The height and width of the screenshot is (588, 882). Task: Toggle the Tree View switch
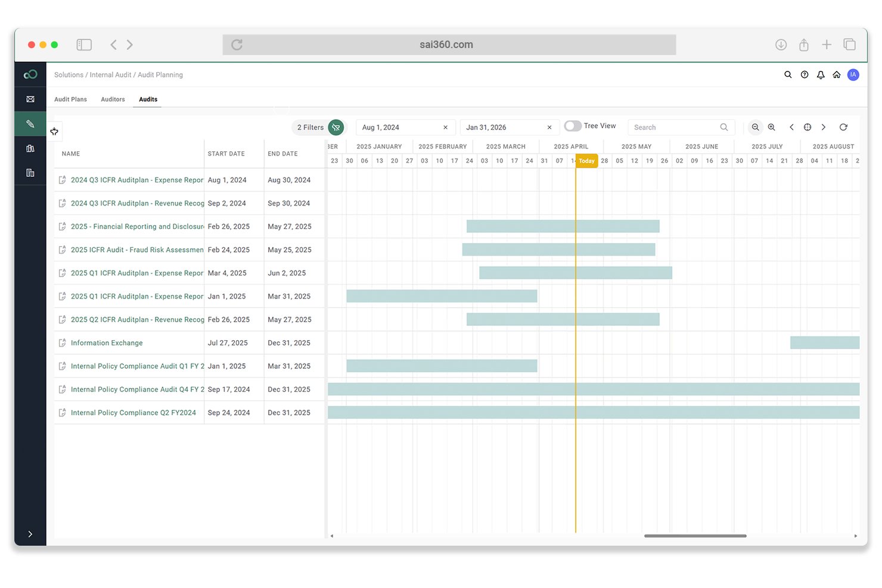pos(573,126)
